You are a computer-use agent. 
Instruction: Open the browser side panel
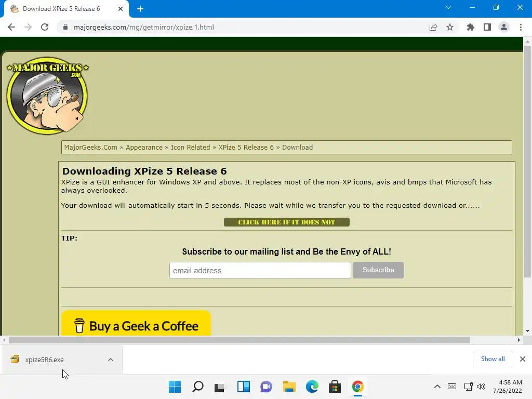pos(487,27)
